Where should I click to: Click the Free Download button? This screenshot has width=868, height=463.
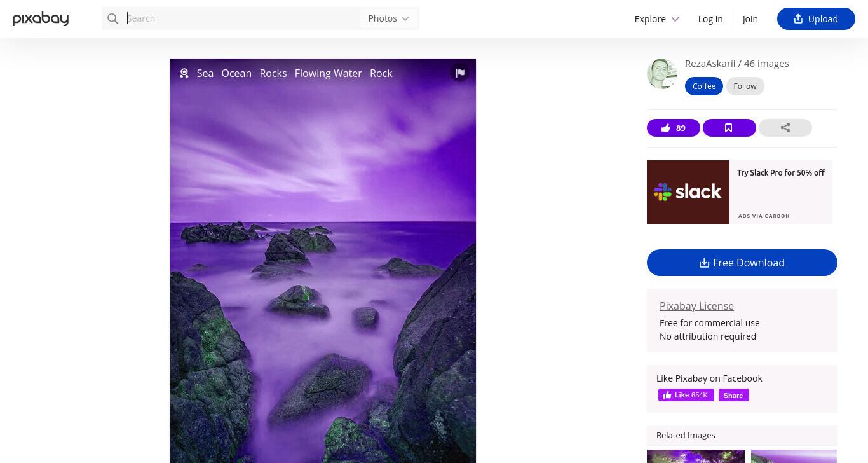coord(742,263)
